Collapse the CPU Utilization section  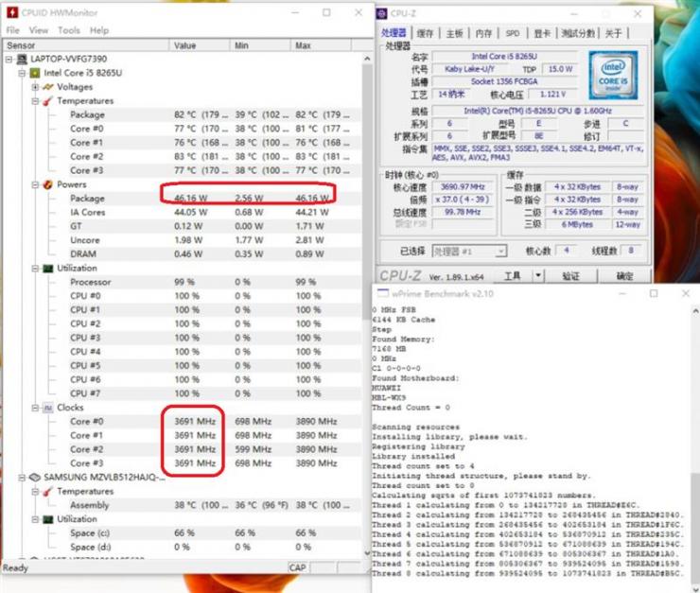[x=35, y=269]
